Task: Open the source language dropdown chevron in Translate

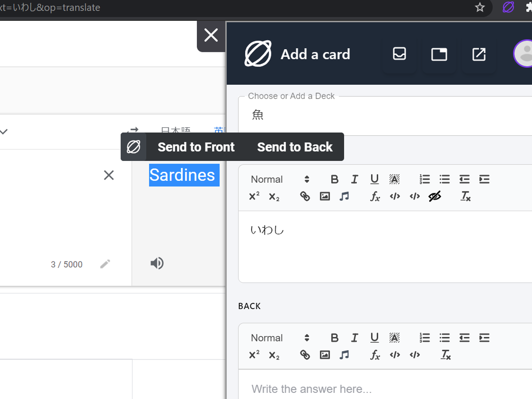Action: click(4, 132)
